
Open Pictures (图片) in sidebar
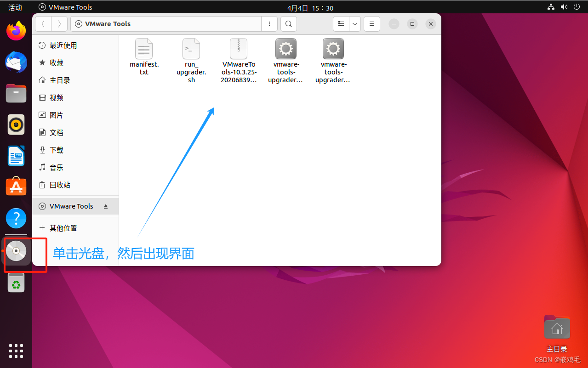(x=75, y=115)
